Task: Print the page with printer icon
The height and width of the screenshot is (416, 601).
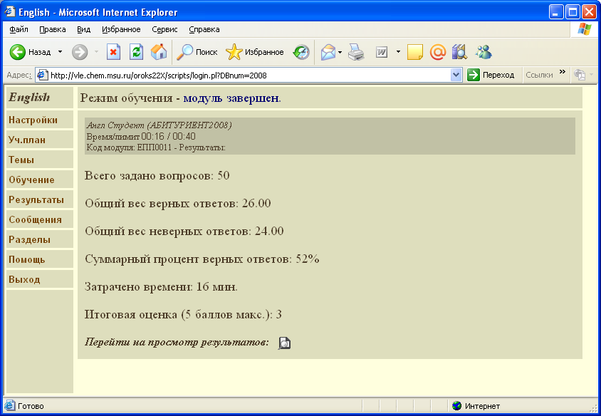Action: coord(356,52)
